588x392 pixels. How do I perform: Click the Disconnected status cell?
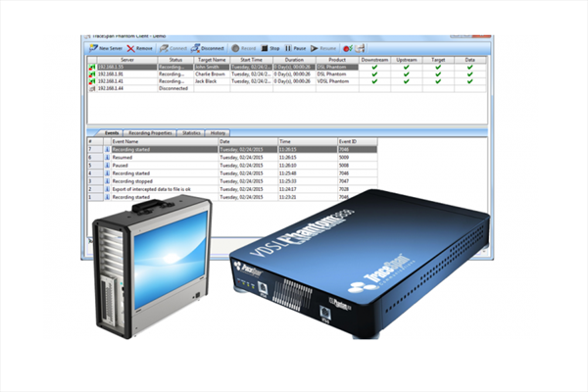coord(175,88)
